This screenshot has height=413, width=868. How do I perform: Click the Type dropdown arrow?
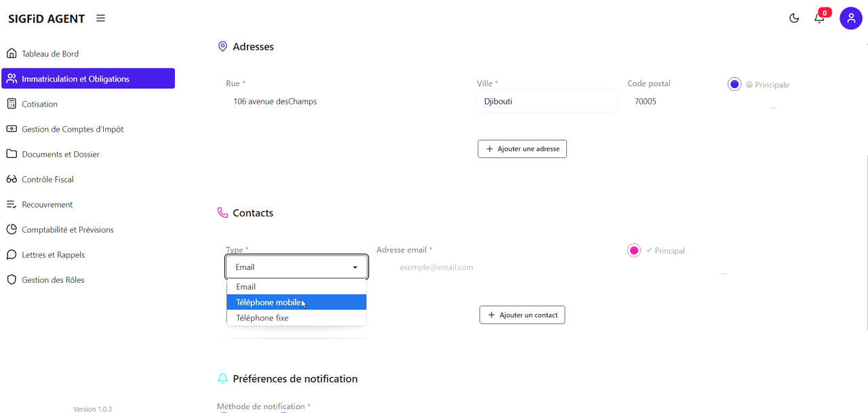355,267
